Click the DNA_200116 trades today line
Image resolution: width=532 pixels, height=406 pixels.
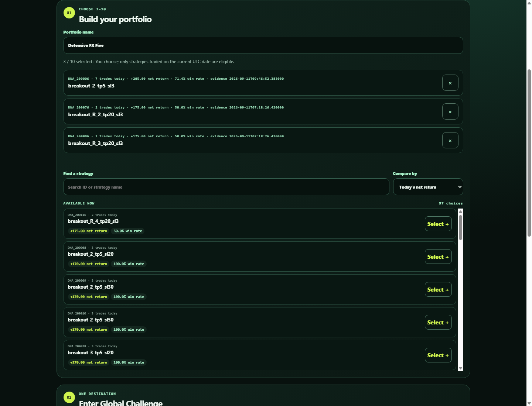(x=92, y=215)
